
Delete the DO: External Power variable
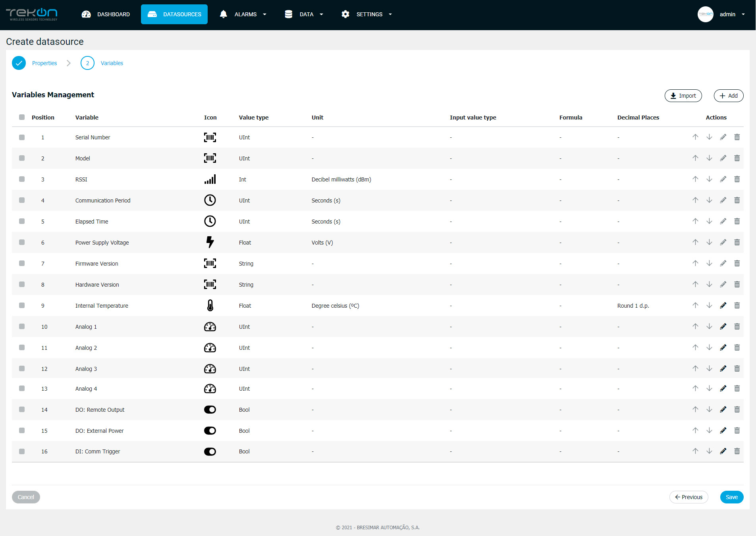point(737,430)
